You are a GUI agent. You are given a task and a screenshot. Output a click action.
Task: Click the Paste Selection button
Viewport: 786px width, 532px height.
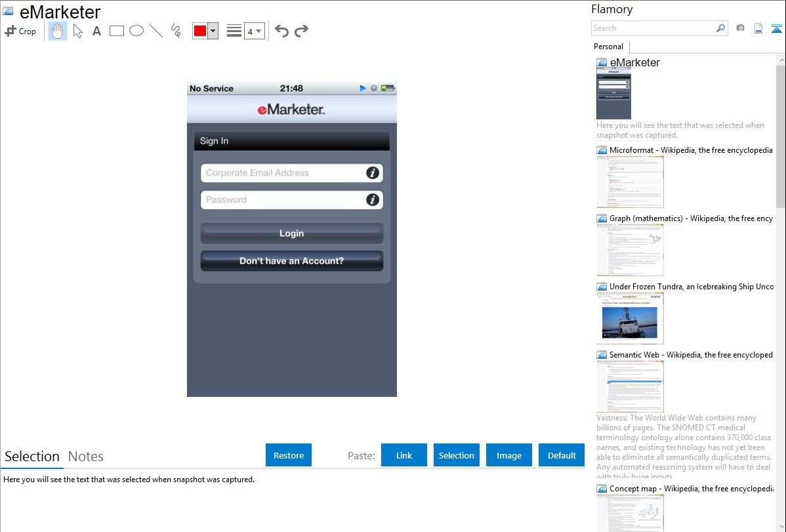tap(457, 455)
